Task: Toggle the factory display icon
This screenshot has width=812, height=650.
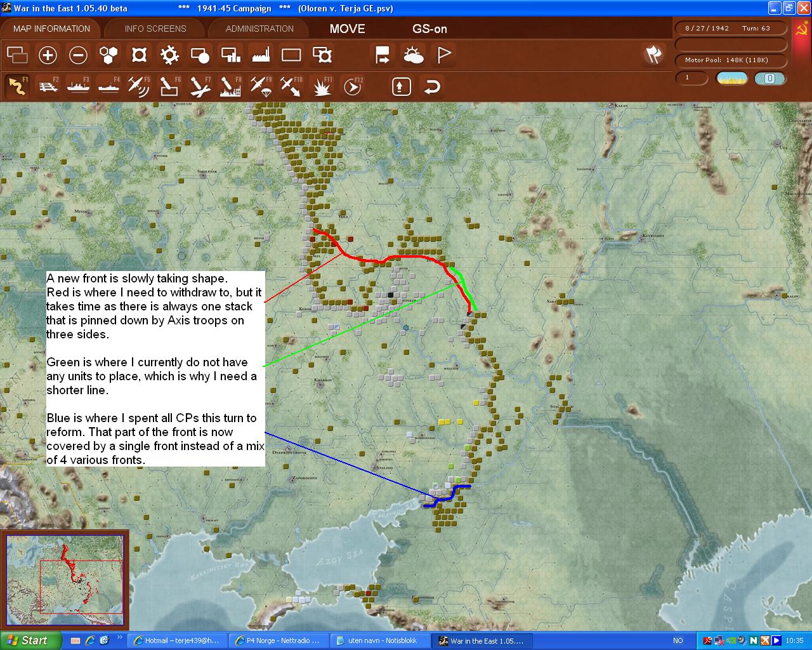Action: 261,55
